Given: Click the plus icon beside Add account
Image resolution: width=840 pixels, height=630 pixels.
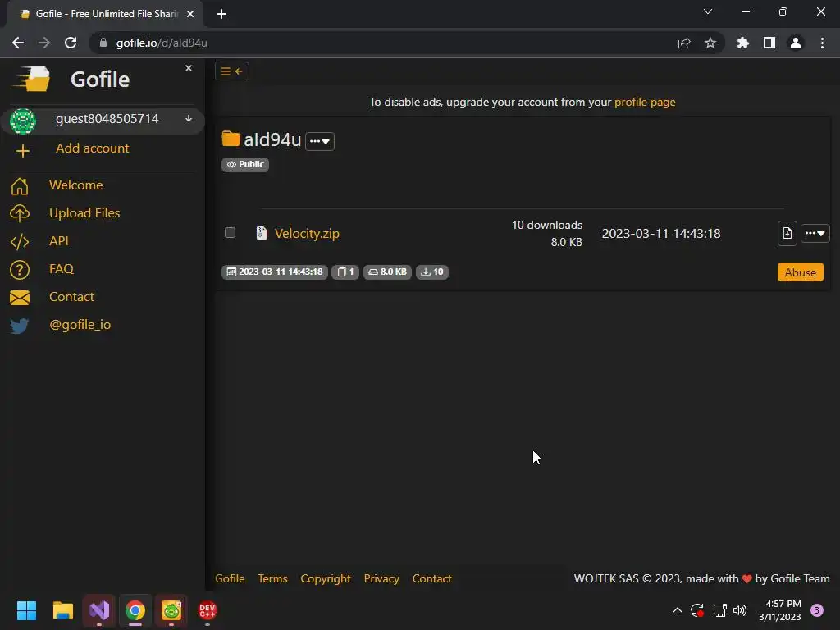Looking at the screenshot, I should point(22,151).
